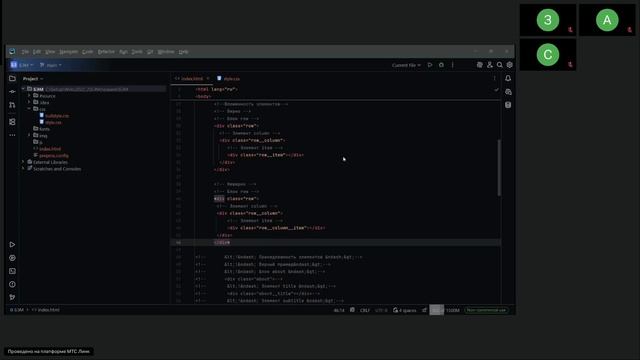Click the application logo in title bar
The width and height of the screenshot is (640, 360).
(x=12, y=51)
